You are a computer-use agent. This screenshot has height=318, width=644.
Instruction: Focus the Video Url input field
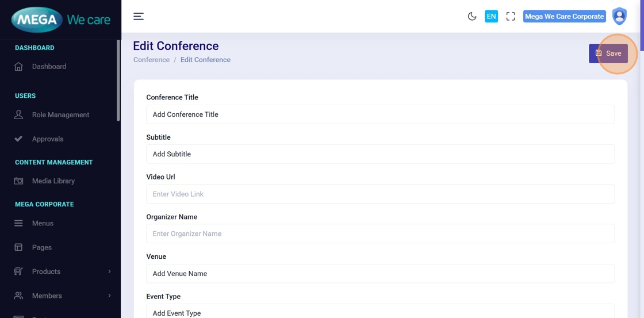click(x=380, y=194)
